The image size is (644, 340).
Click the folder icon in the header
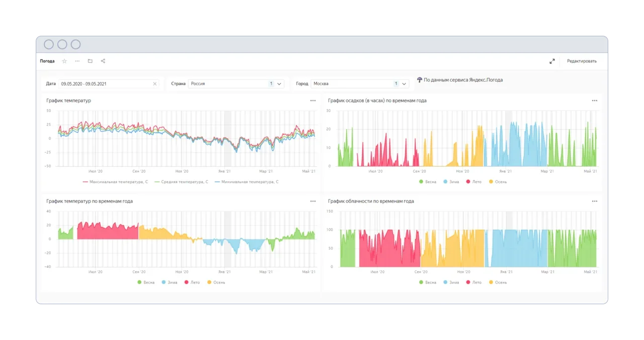pyautogui.click(x=90, y=61)
